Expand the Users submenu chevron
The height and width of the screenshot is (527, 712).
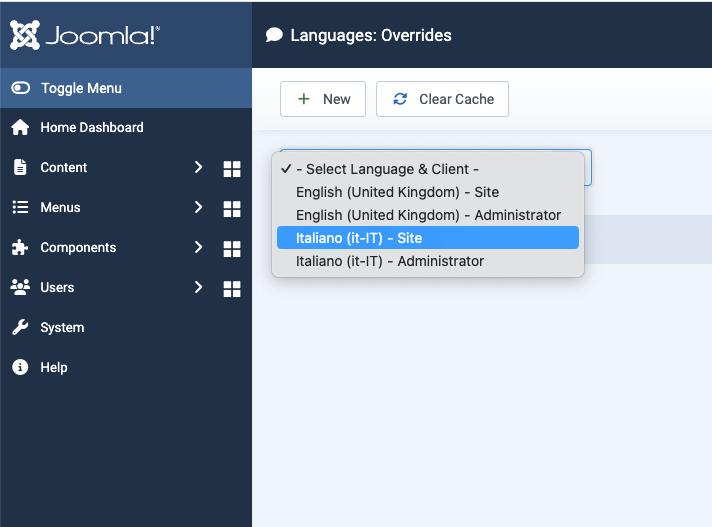coord(198,288)
